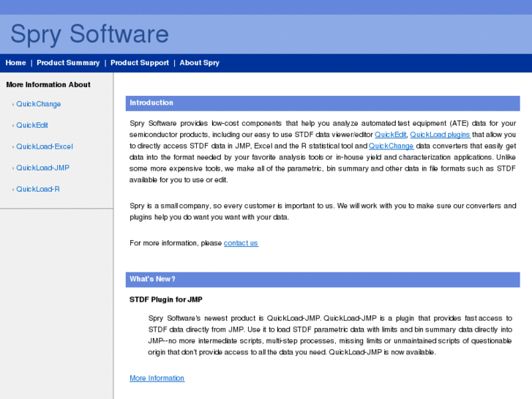The image size is (532, 399).
Task: Follow the QuickEdit link in the introduction paragraph
Action: coord(390,135)
